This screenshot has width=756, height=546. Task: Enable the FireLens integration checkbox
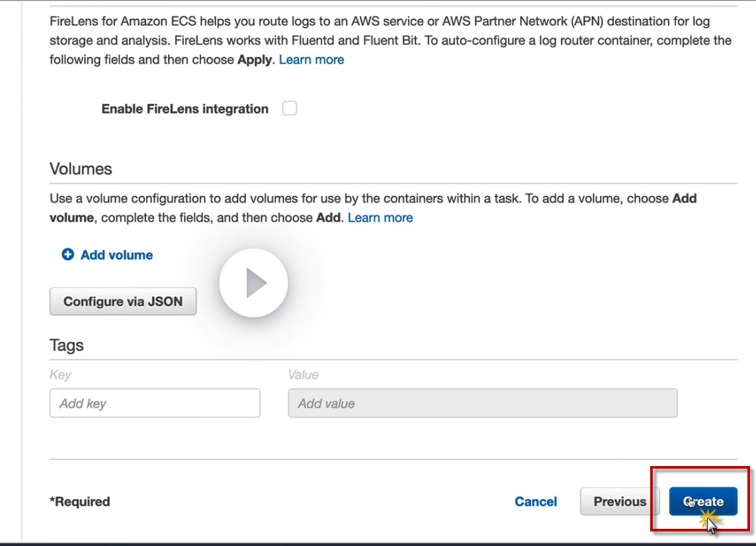point(290,108)
